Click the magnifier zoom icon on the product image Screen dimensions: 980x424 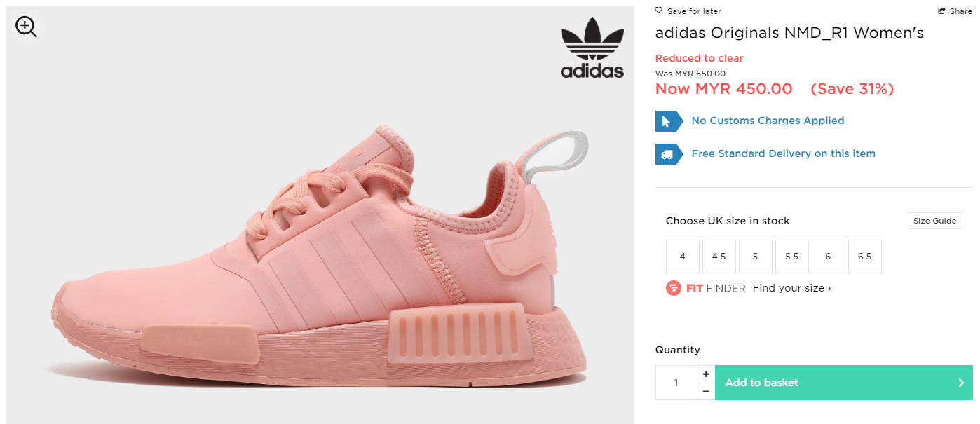pos(26,27)
